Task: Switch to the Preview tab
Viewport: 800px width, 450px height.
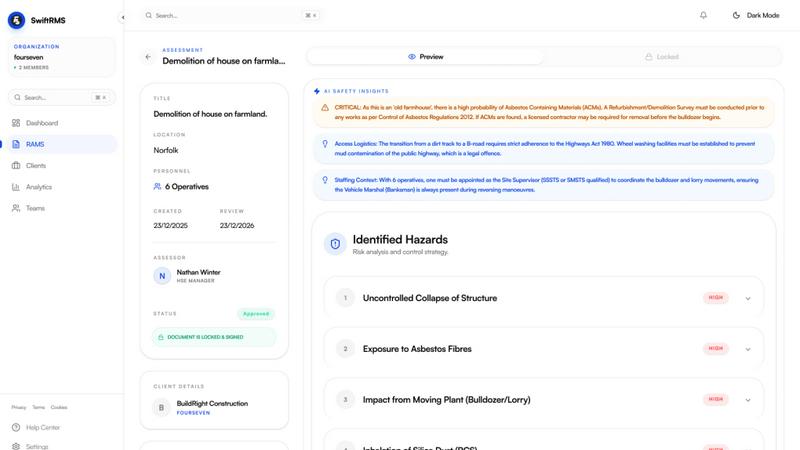Action: (x=426, y=57)
